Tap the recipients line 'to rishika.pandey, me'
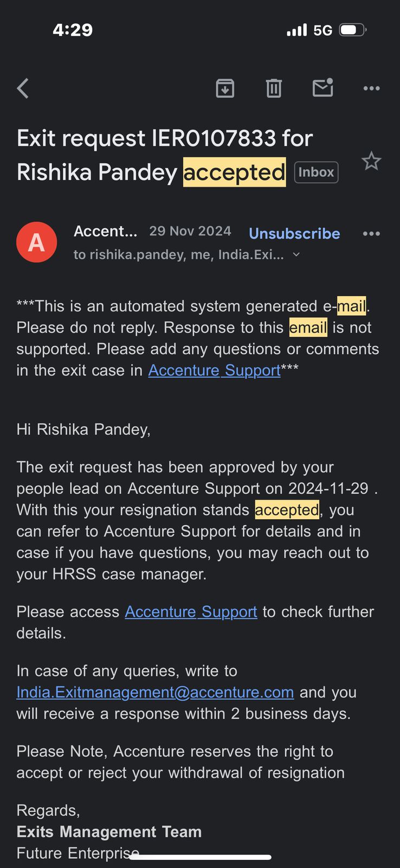 tap(178, 254)
